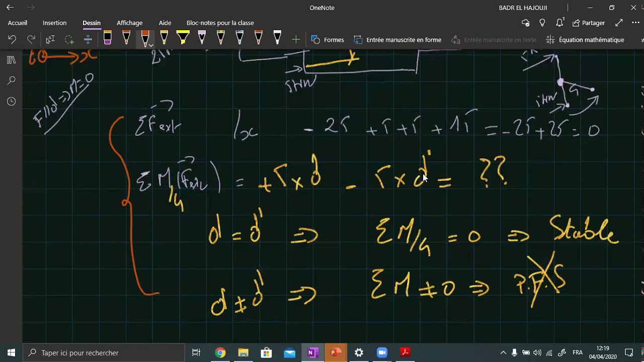644x362 pixels.
Task: Open Bloc-notes pour la classe tab
Action: pyautogui.click(x=220, y=23)
